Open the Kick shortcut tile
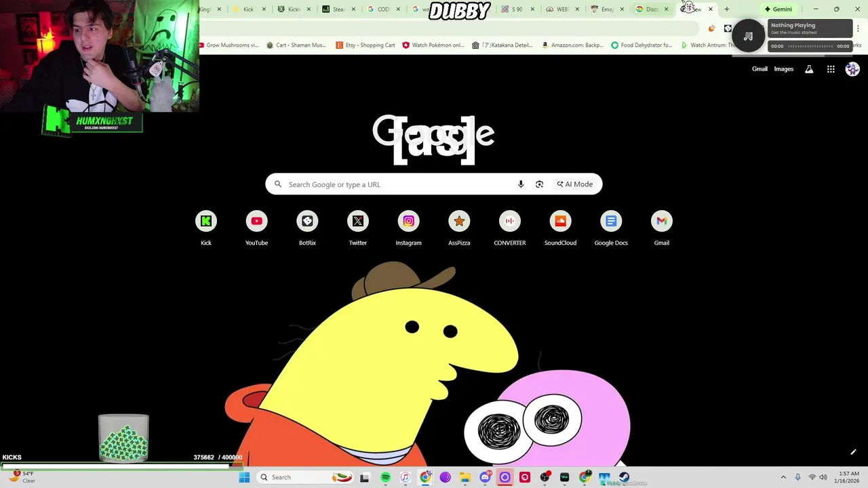This screenshot has height=488, width=868. pyautogui.click(x=206, y=228)
